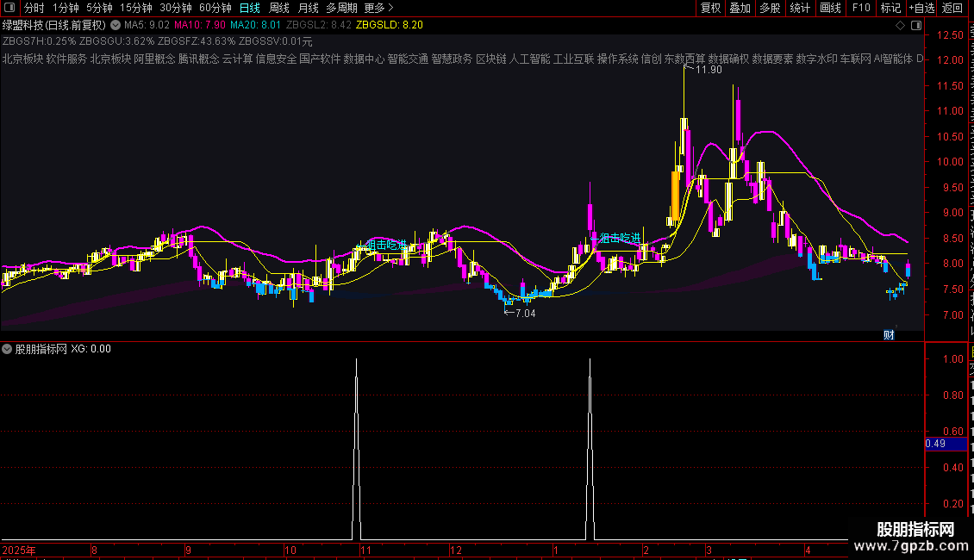Open the main chart indicator dropdown arrow
The height and width of the screenshot is (560, 974).
point(116,25)
